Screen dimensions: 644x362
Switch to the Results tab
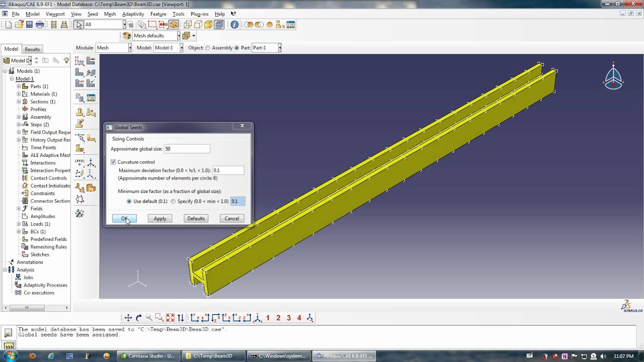(x=32, y=49)
